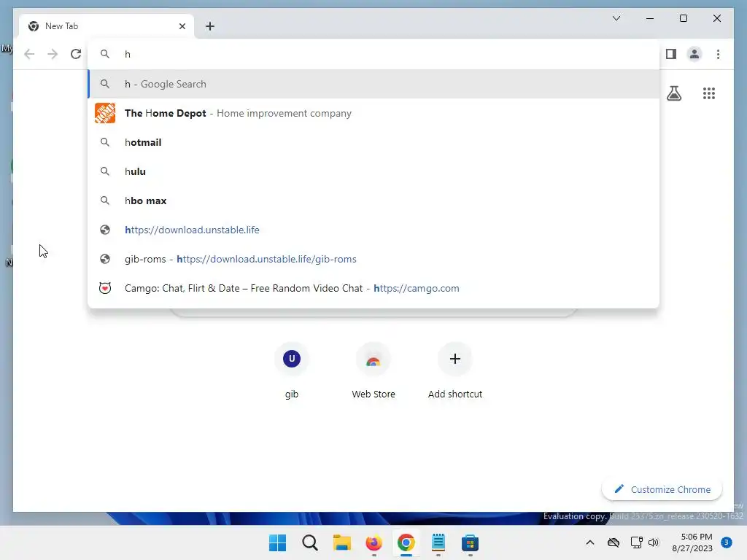747x560 pixels.
Task: Select the h - Google Search suggestion
Action: point(373,84)
